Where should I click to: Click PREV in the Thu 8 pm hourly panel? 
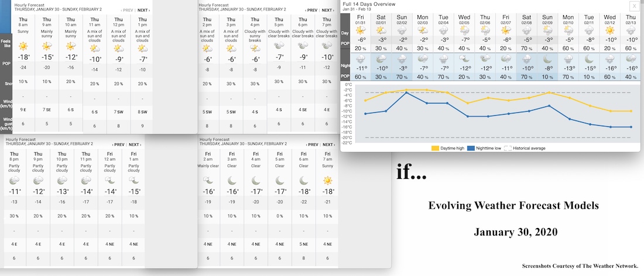coord(118,145)
